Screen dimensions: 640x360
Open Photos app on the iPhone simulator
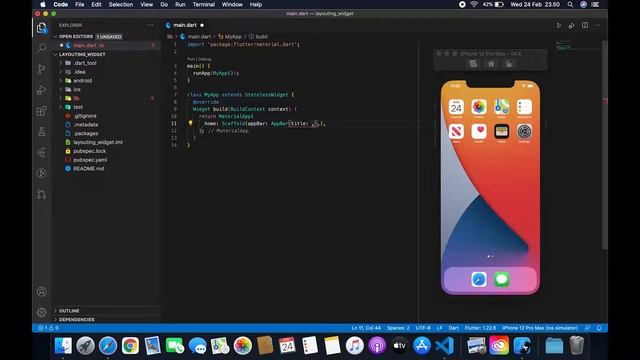(479, 107)
